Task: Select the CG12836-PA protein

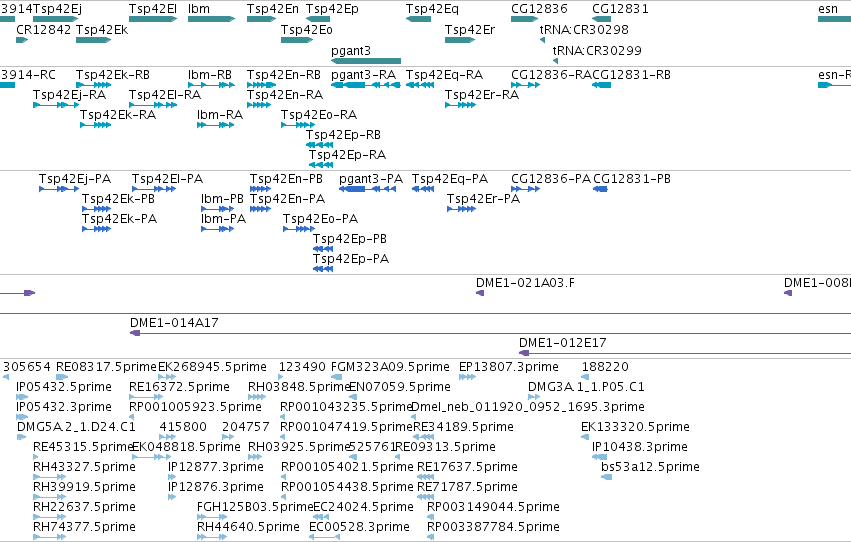Action: coord(525,189)
